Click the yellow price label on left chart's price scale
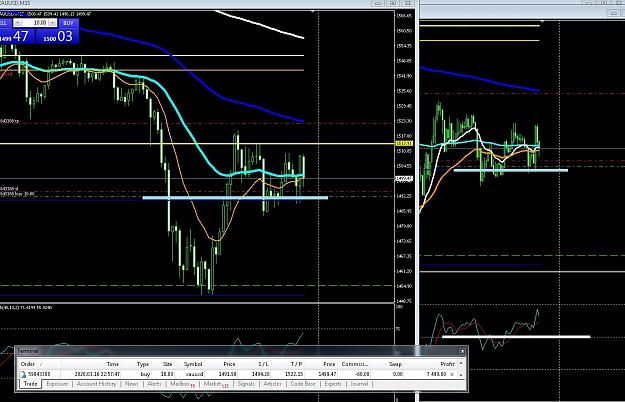 tap(404, 143)
